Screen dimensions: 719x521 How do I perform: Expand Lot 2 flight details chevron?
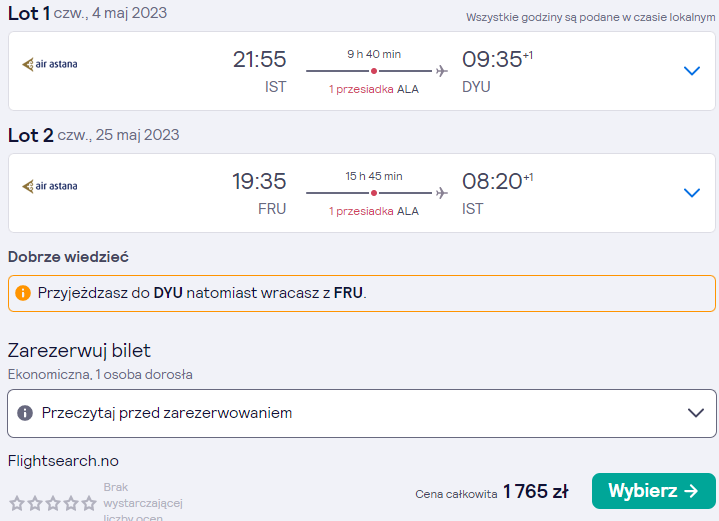691,193
